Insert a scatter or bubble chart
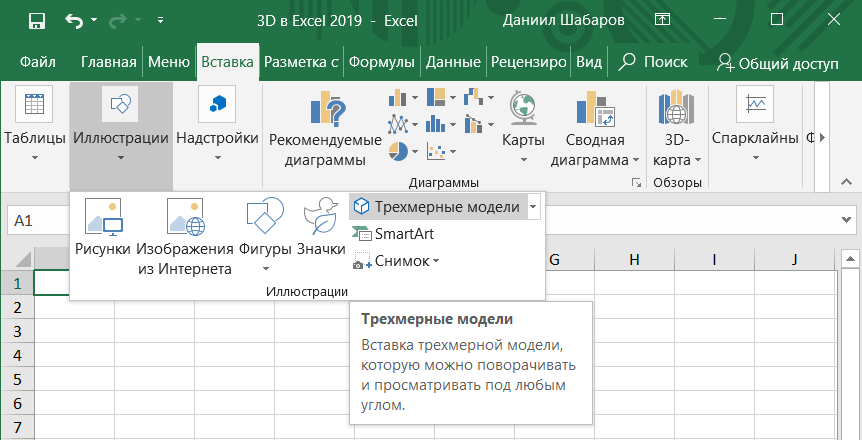862x440 pixels. click(x=440, y=150)
